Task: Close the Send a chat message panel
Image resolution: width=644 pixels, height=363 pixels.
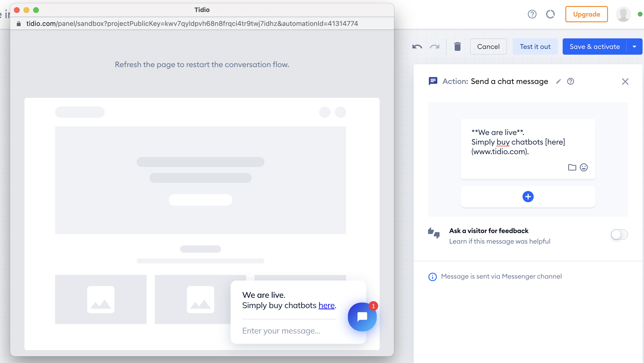Action: point(625,82)
